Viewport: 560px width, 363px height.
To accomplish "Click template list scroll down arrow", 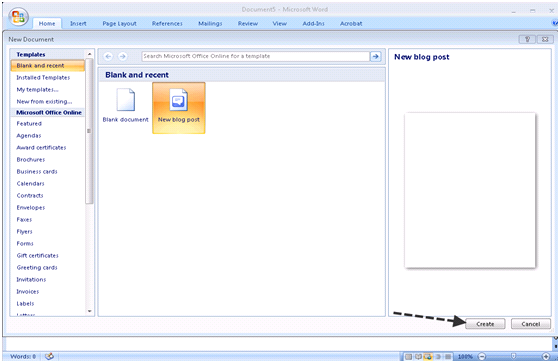I will coord(89,311).
